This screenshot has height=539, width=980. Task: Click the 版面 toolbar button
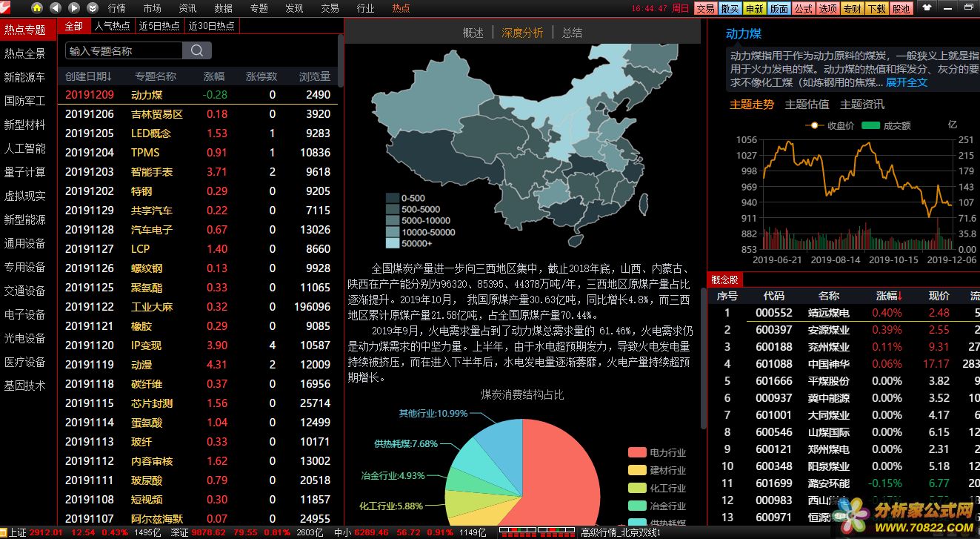point(779,8)
